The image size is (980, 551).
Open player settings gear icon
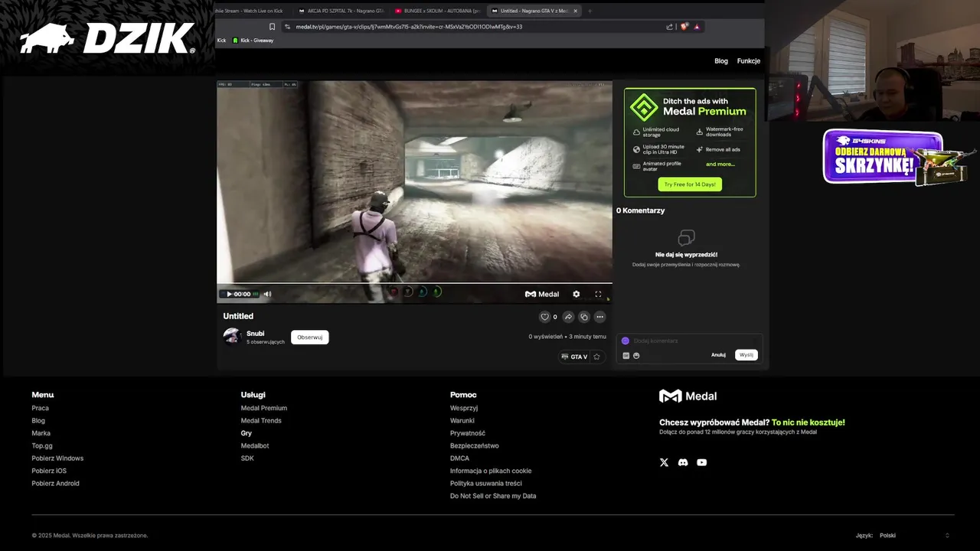point(577,294)
